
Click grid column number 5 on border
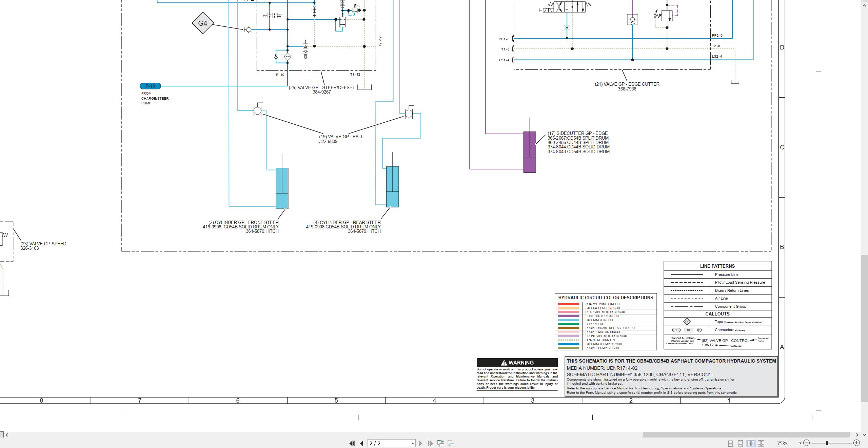coord(336,401)
